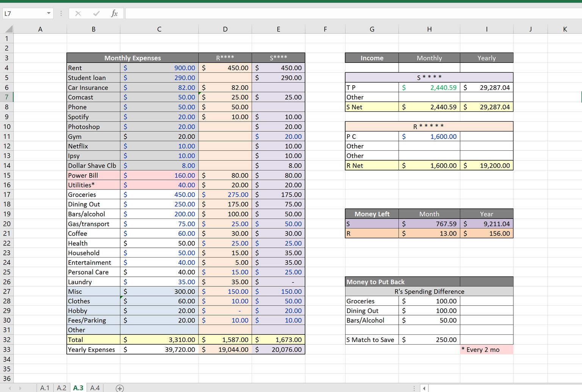Click previous sheet navigation arrow
This screenshot has height=392, width=582.
pyautogui.click(x=9, y=388)
